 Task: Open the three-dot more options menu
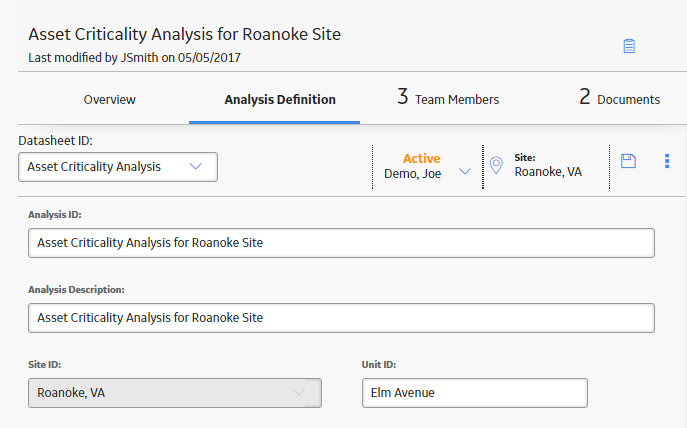[667, 161]
